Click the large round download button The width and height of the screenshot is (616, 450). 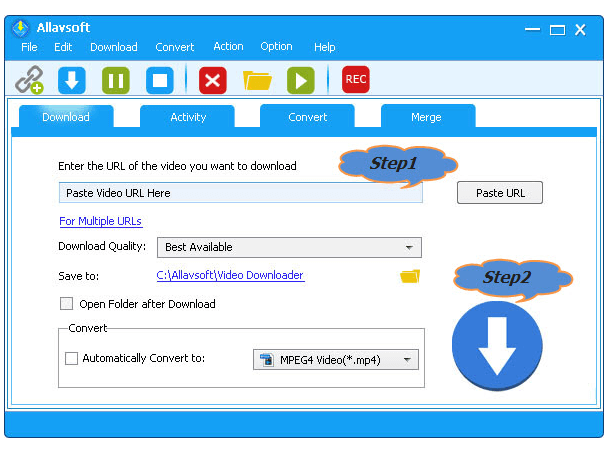(497, 345)
